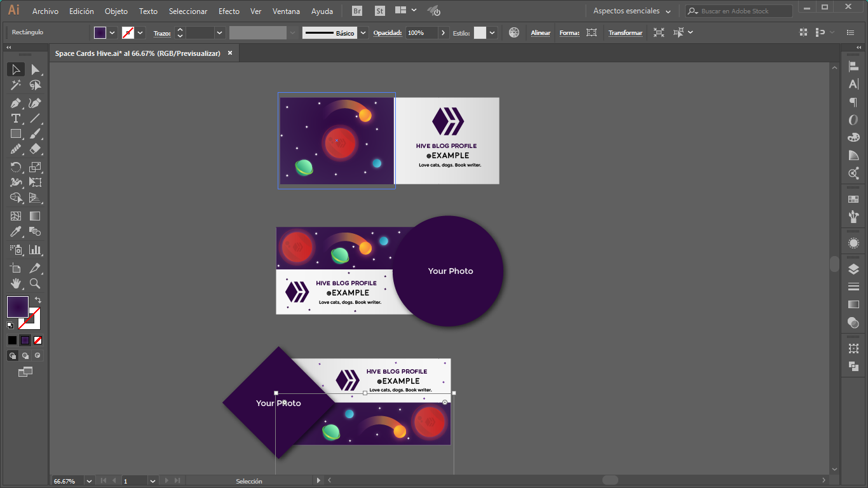Click the Alinear link
868x488 pixels.
click(x=541, y=33)
